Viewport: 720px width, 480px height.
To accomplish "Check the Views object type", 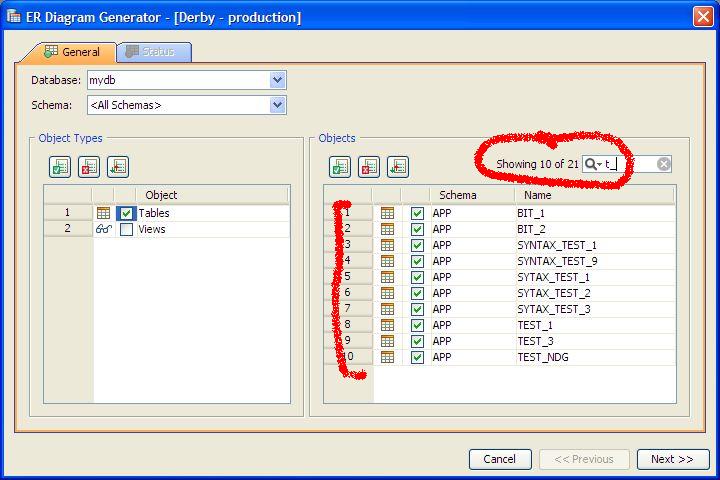I will (126, 229).
